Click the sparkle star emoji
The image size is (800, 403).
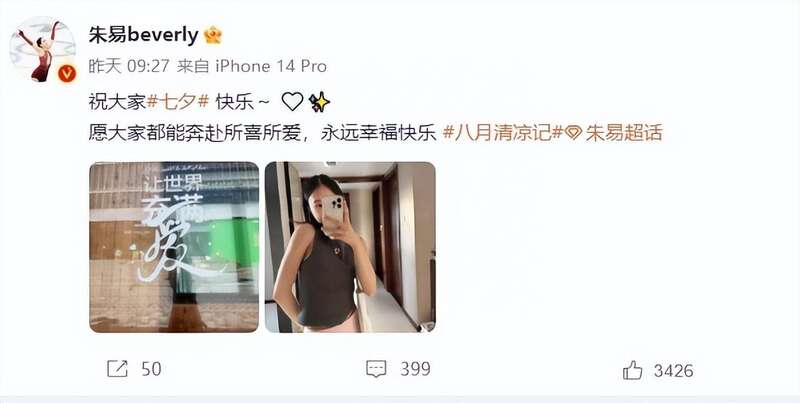[x=319, y=102]
